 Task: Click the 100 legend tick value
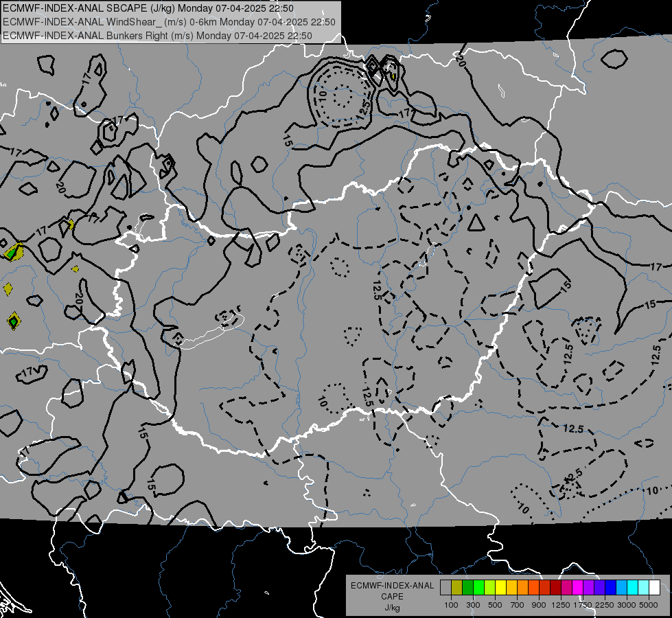pyautogui.click(x=451, y=605)
